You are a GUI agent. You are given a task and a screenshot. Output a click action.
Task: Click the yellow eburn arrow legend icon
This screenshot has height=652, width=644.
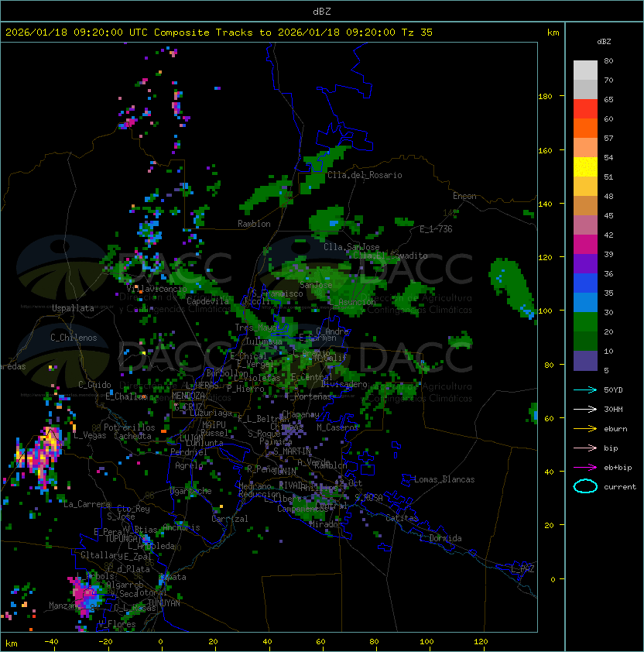point(585,428)
